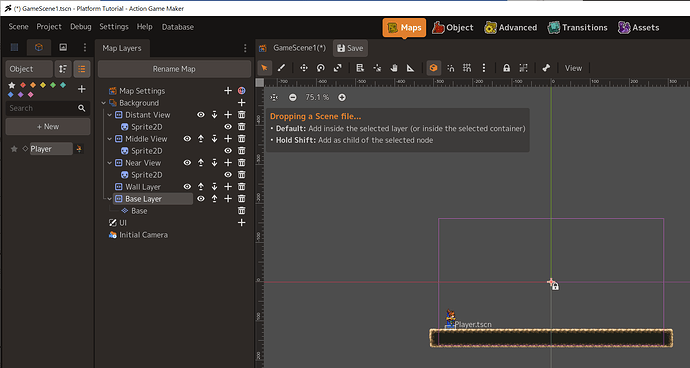The width and height of the screenshot is (690, 368).
Task: Collapse the Background group
Action: pos(104,103)
